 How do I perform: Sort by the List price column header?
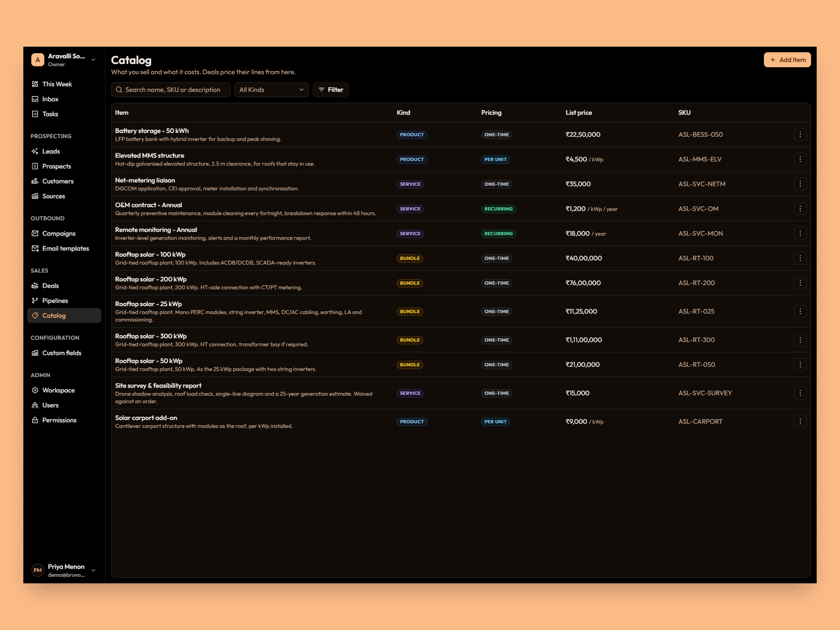click(x=579, y=112)
